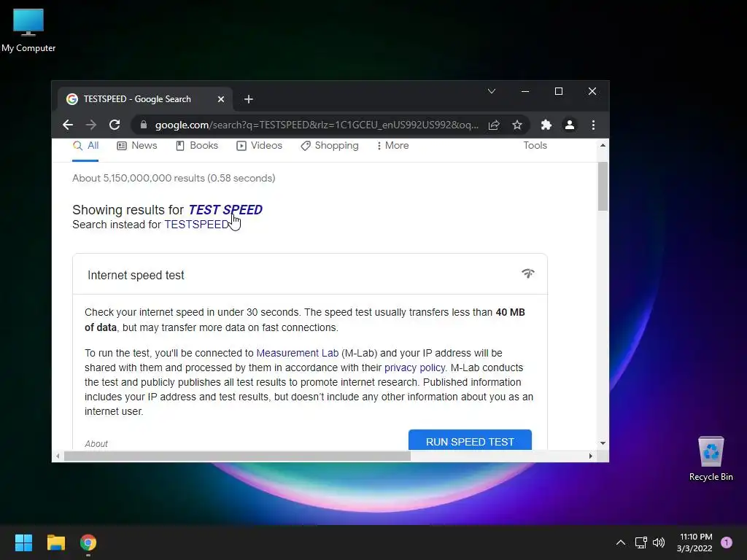Click the scroll down arrow
This screenshot has height=560, width=747.
coord(603,443)
